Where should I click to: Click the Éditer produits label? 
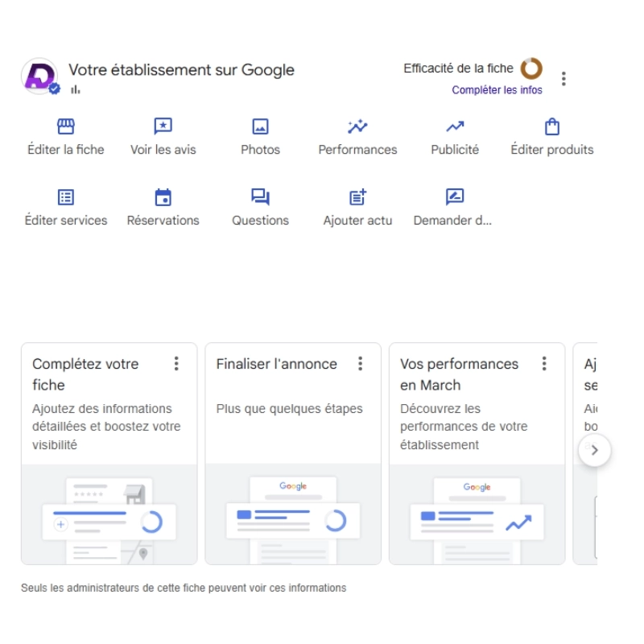(x=552, y=150)
